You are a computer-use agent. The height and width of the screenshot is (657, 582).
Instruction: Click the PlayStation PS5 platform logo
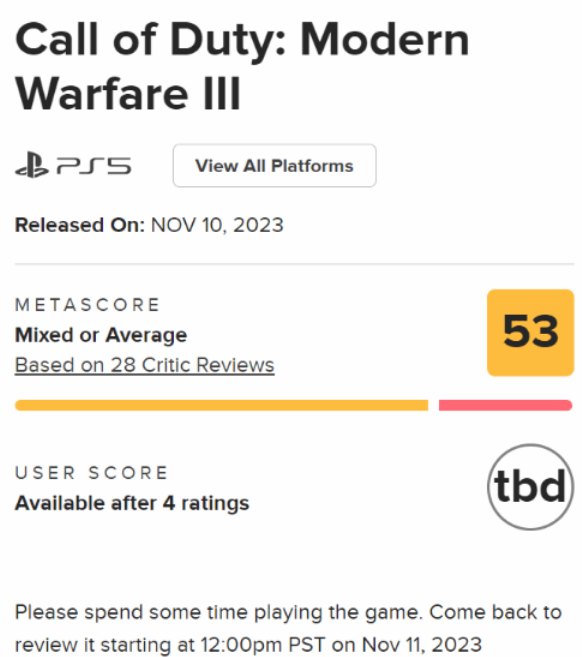click(x=73, y=166)
